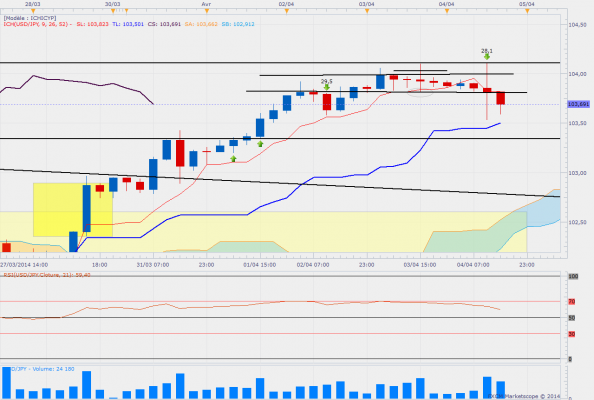Click the red 70 level label on RSI
Viewport: 594px width, 400px height.
572,302
